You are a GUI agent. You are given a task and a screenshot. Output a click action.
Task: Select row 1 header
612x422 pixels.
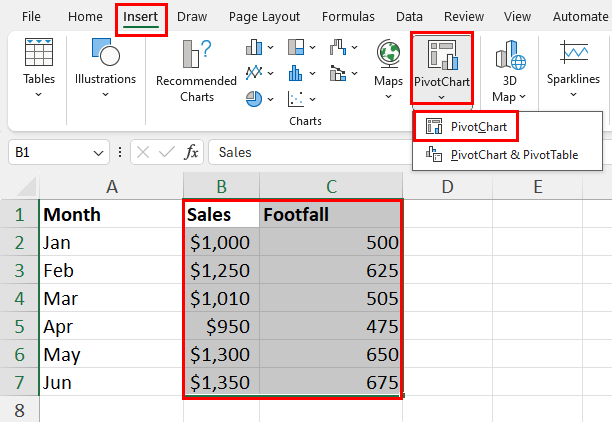20,214
